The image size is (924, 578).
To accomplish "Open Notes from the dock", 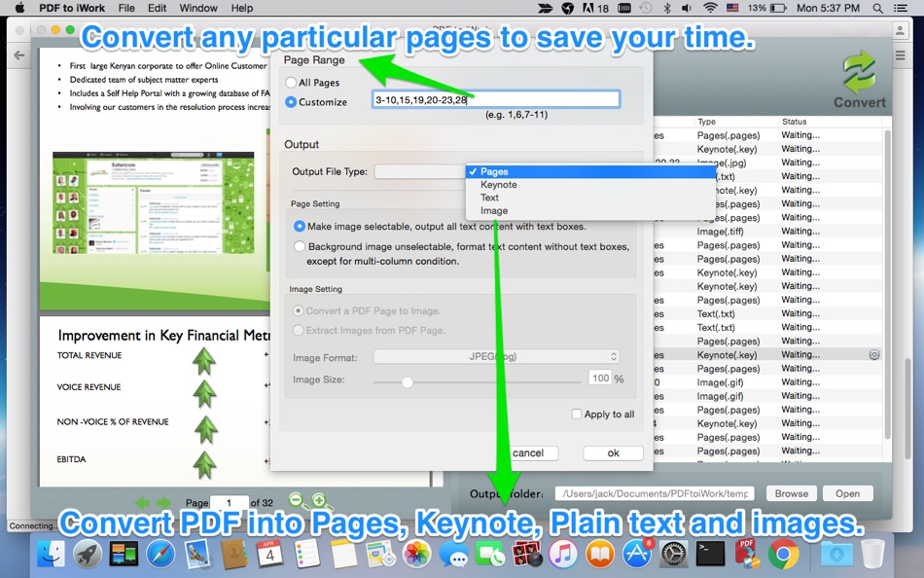I will (343, 555).
